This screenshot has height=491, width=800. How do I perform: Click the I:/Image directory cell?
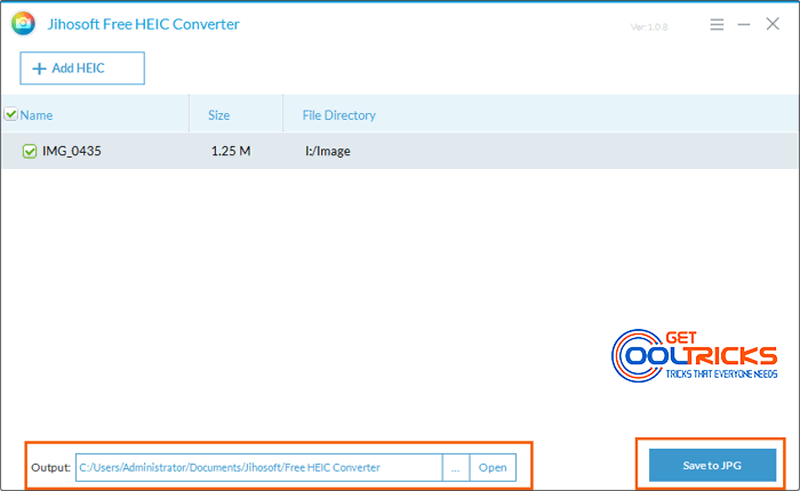tap(328, 151)
